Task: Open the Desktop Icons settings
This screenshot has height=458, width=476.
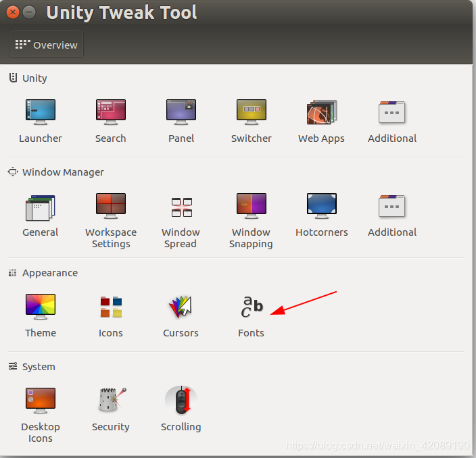Action: [41, 401]
